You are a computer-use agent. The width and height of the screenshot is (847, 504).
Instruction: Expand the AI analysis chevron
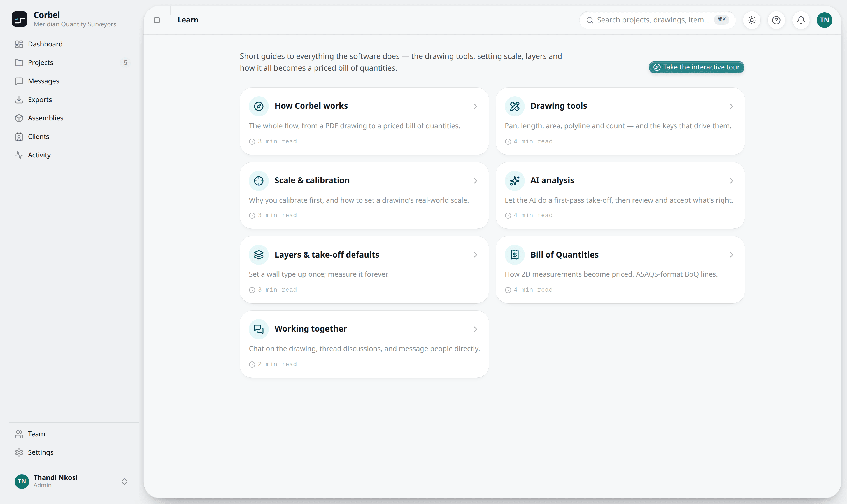click(x=731, y=181)
